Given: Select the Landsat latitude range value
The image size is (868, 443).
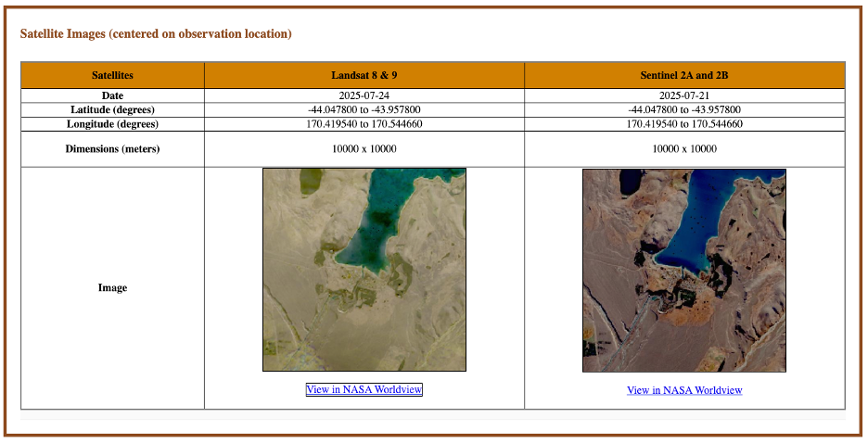Looking at the screenshot, I should point(364,109).
